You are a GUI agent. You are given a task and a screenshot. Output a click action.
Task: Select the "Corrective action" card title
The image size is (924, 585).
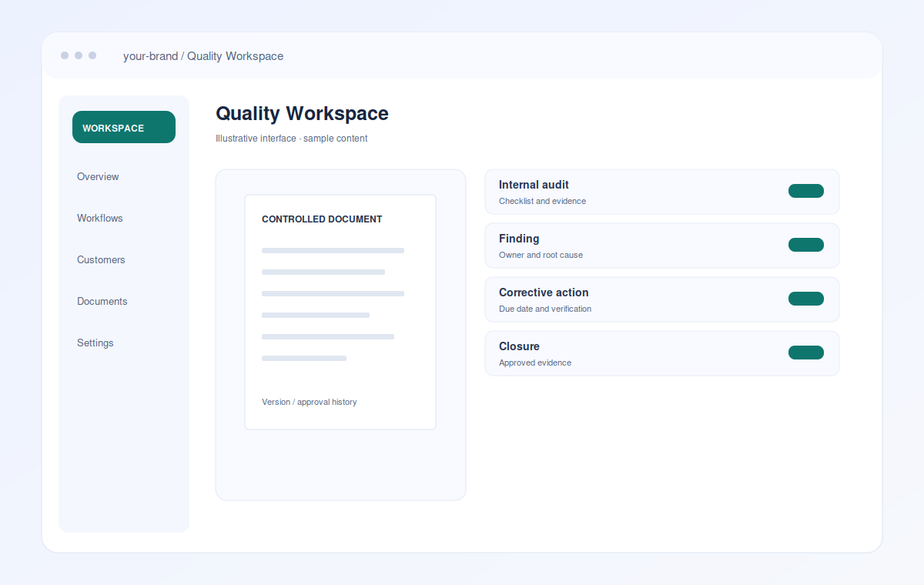pos(544,292)
